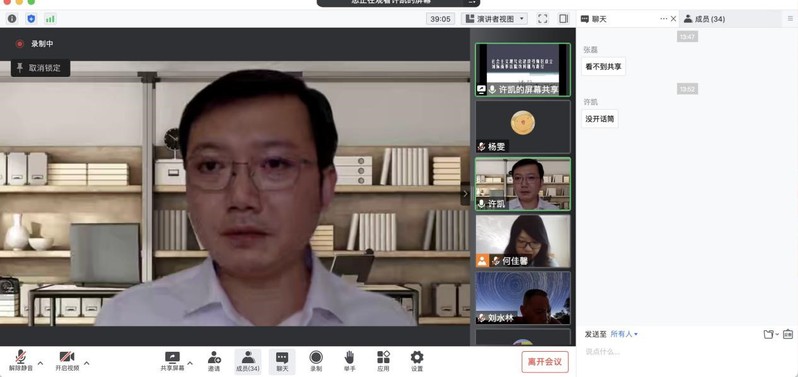Open the apps (应用) icon
This screenshot has width=798, height=377.
coord(383,361)
